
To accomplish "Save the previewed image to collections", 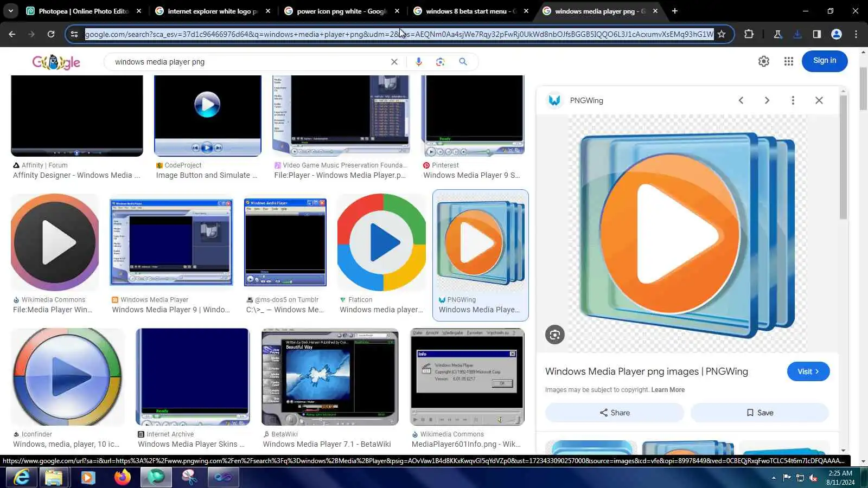I will tap(760, 413).
